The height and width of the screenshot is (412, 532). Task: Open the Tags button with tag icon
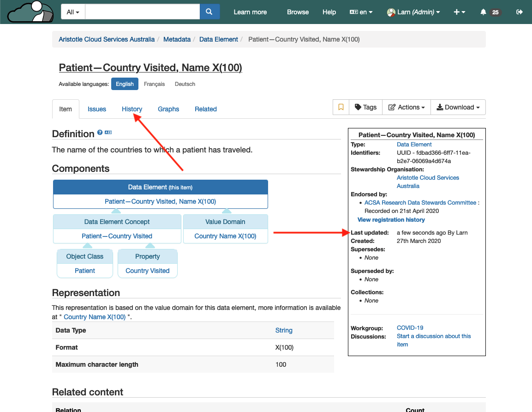(x=365, y=107)
